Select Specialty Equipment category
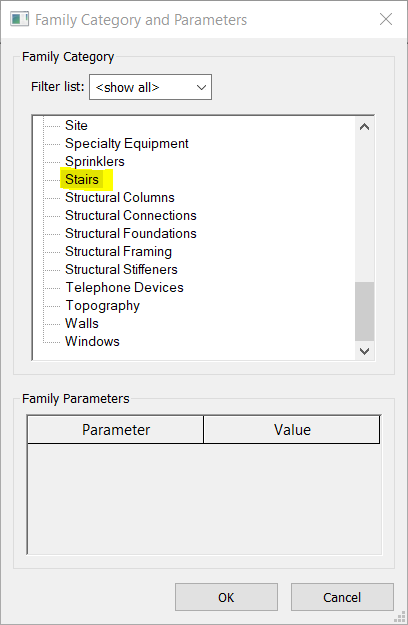Image resolution: width=408 pixels, height=625 pixels. pos(126,143)
